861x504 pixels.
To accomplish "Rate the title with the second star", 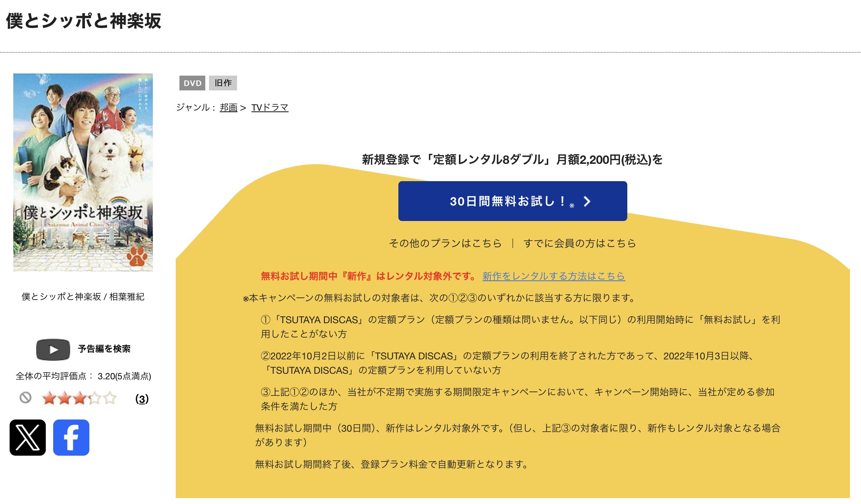I will tap(64, 398).
